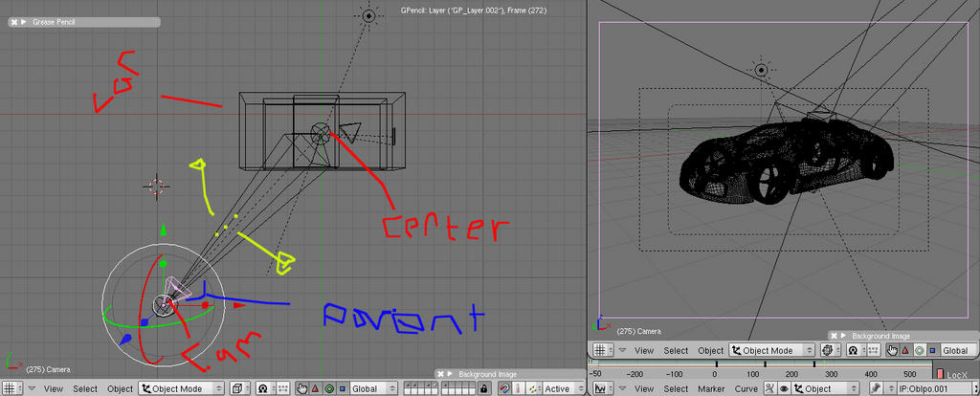The image size is (980, 396).
Task: Open the pivot point selector in camera viewport
Action: [857, 350]
